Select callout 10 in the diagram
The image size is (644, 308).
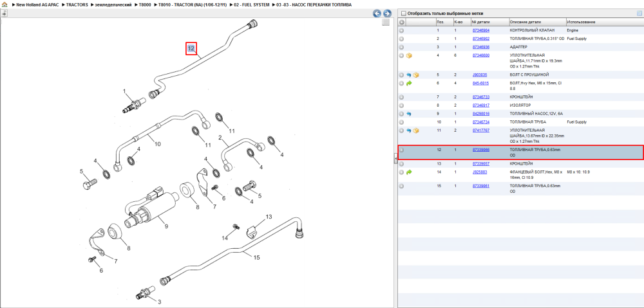pos(157,143)
